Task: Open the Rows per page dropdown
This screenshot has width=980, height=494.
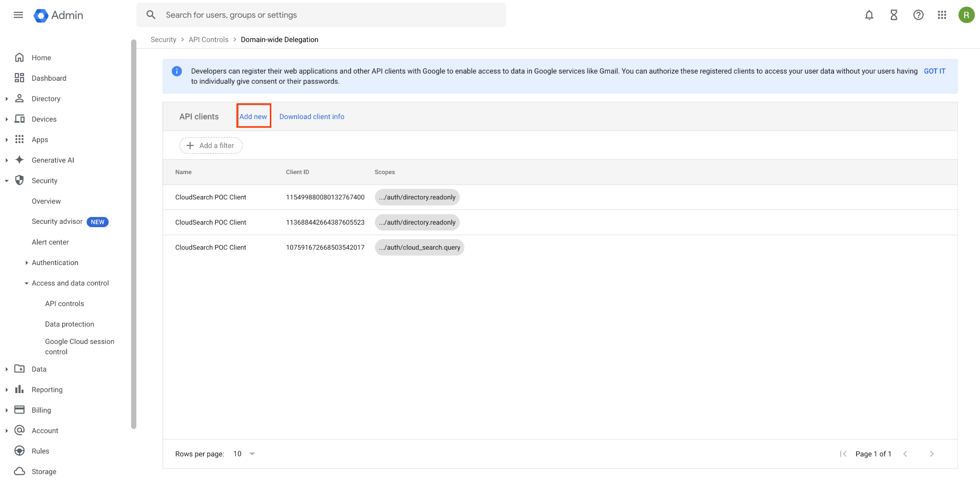Action: point(244,453)
